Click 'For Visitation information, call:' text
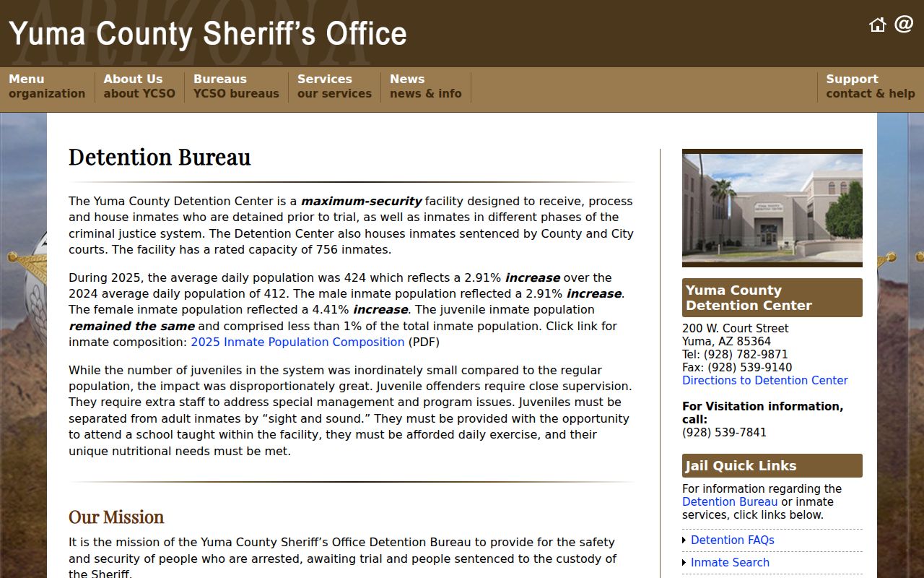 (762, 413)
